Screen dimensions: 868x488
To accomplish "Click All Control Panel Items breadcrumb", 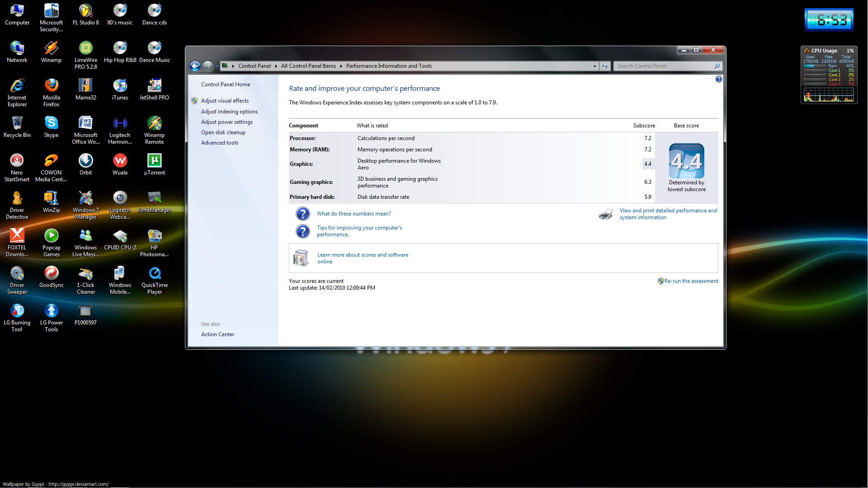I will pos(308,66).
